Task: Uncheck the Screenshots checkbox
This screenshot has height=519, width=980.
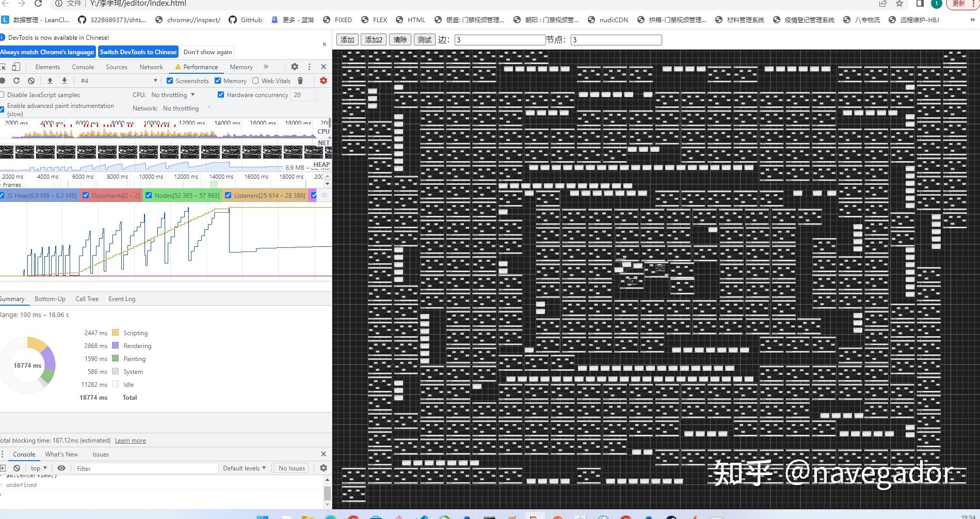Action: (170, 81)
